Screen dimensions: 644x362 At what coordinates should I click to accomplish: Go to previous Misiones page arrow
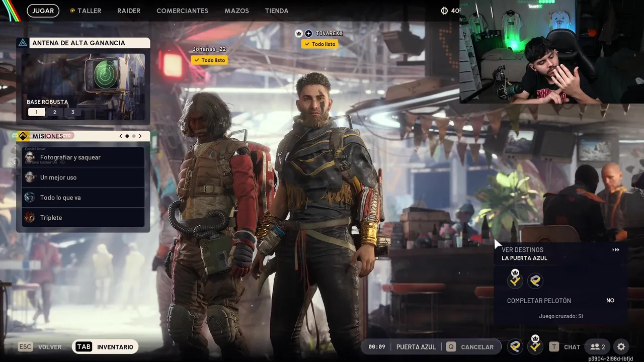121,136
